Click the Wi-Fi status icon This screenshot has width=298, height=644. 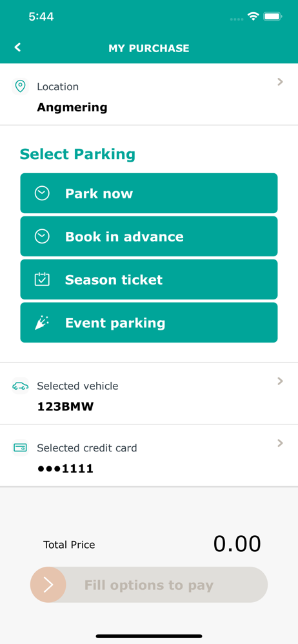tap(253, 17)
